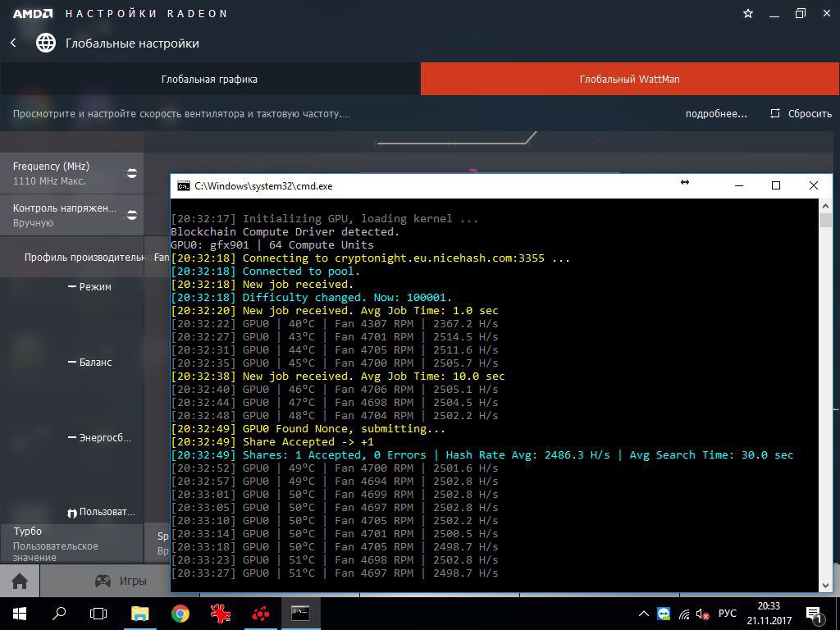Select the Глобальный WattMan tab
Screen dimensions: 840x630
click(x=629, y=80)
